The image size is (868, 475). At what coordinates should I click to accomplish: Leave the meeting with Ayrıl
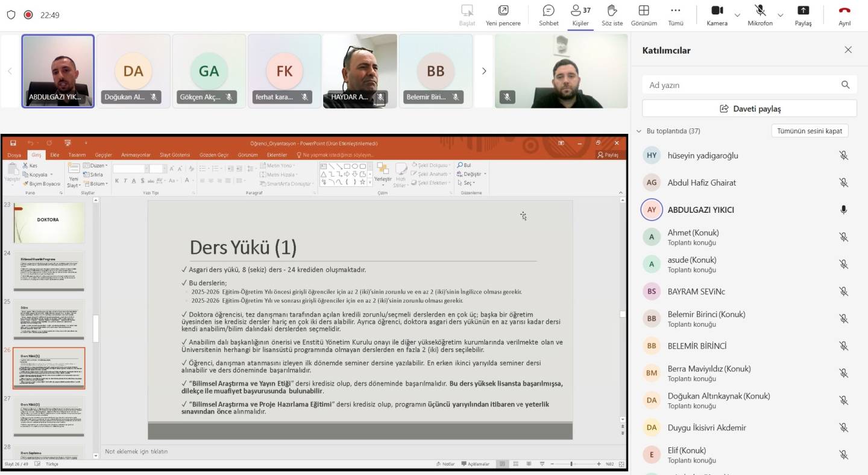click(x=844, y=11)
